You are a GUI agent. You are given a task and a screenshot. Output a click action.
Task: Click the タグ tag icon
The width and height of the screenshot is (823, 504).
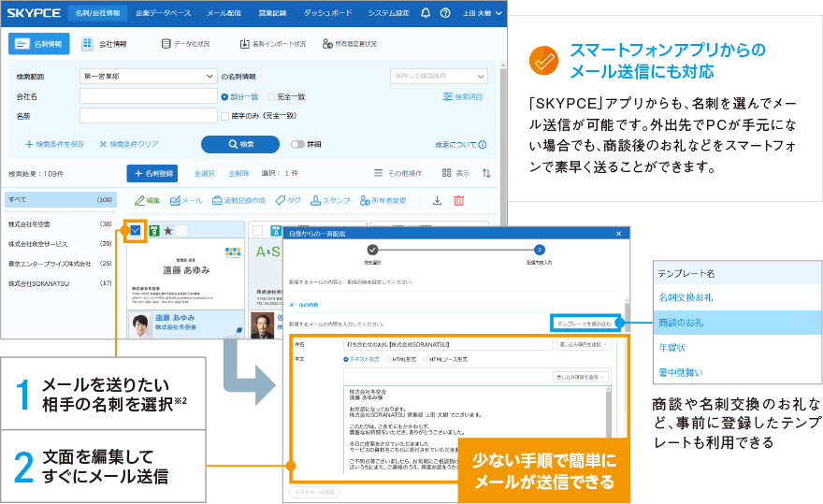pos(281,200)
